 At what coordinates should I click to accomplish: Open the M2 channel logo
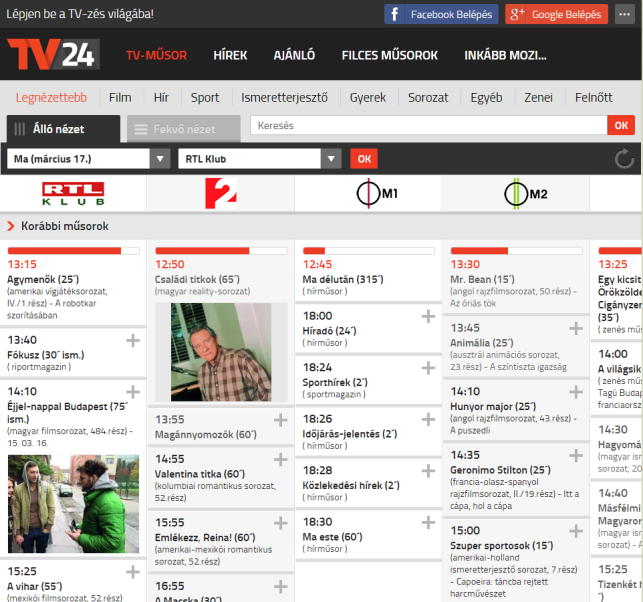click(526, 194)
